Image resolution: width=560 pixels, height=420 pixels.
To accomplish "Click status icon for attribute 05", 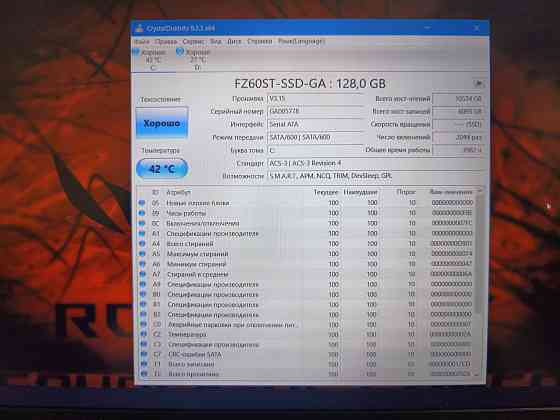I will pyautogui.click(x=142, y=203).
